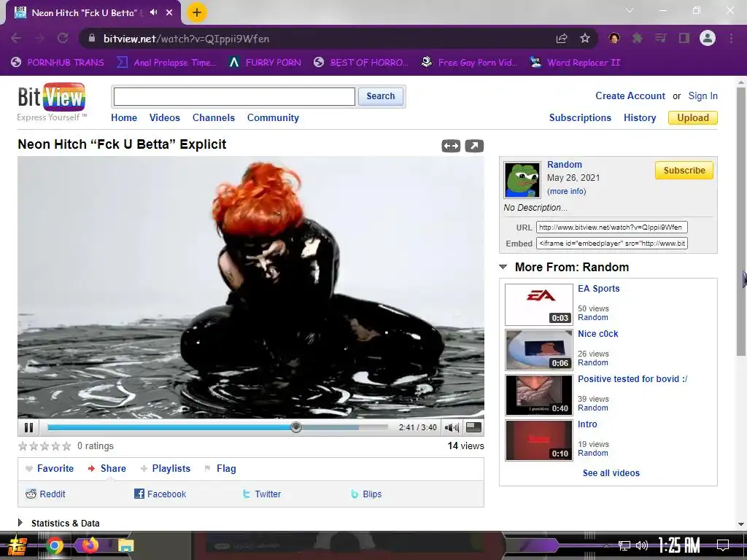Expand Statistics & Data section
The image size is (747, 560).
click(58, 523)
